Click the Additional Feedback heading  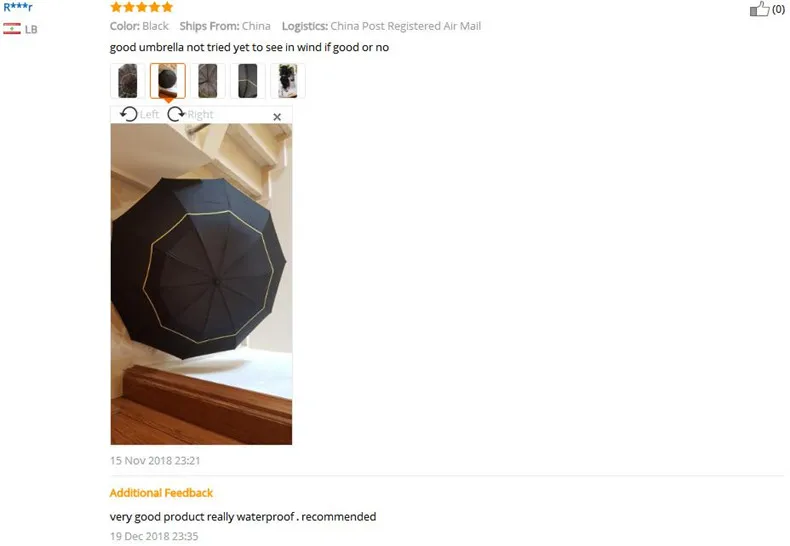[x=161, y=493]
